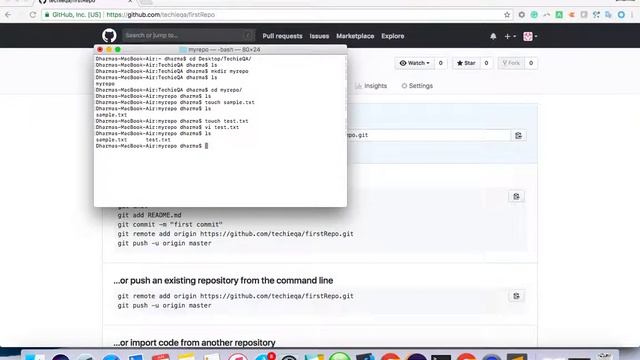Click '...or push an existing repository' heading
640x360 pixels.
(223, 280)
